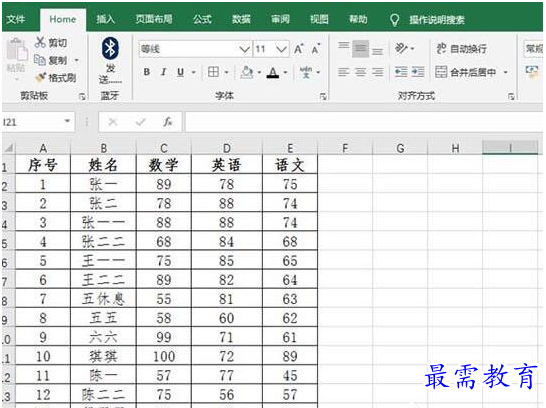Switch to the Insert (插入) tab
The image size is (546, 408).
(106, 19)
